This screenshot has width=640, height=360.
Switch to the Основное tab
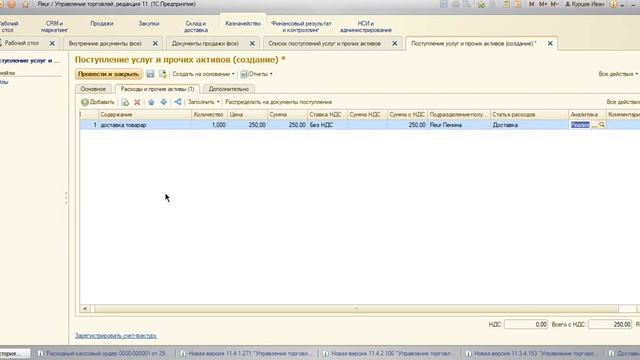(93, 89)
